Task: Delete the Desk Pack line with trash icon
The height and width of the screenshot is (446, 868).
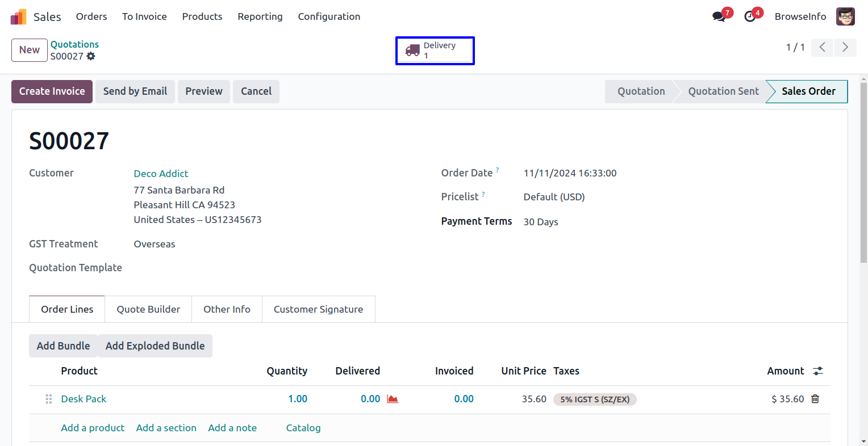Action: pyautogui.click(x=815, y=399)
